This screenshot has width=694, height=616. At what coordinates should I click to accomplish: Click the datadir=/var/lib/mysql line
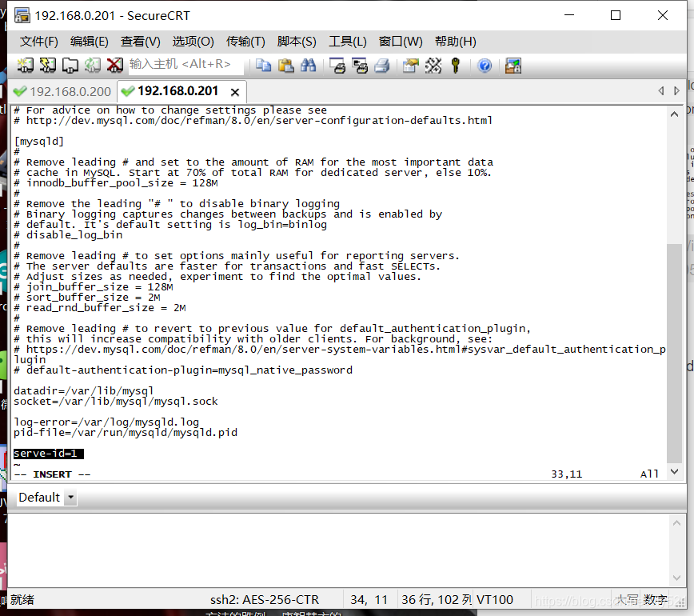click(84, 391)
